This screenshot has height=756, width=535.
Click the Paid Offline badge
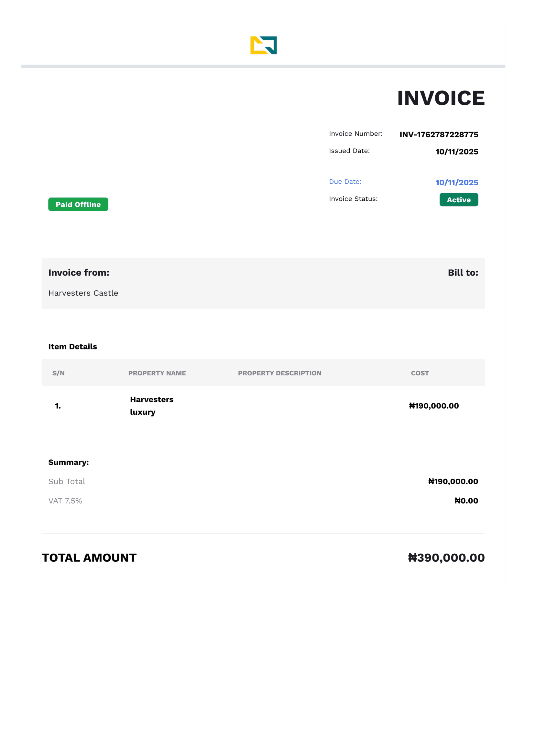(78, 205)
